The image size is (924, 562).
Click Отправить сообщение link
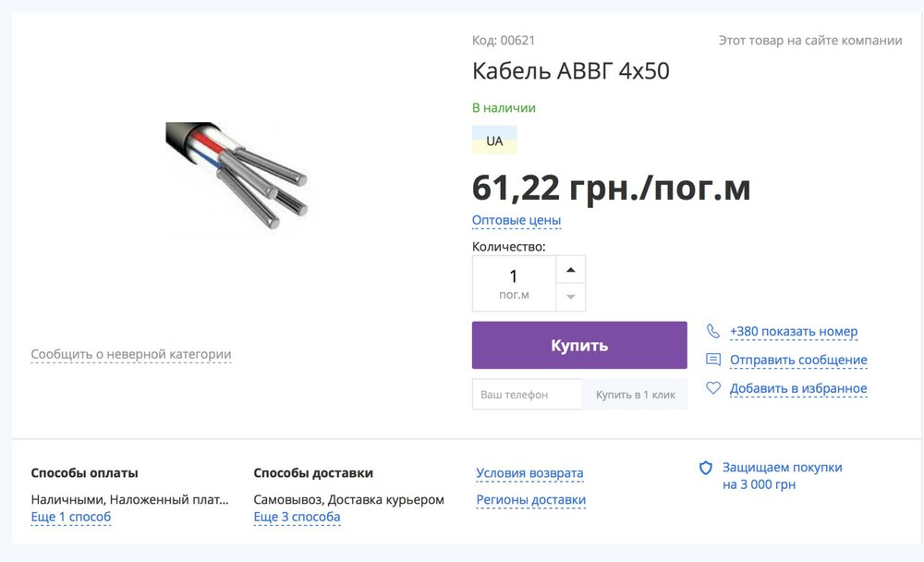click(798, 360)
